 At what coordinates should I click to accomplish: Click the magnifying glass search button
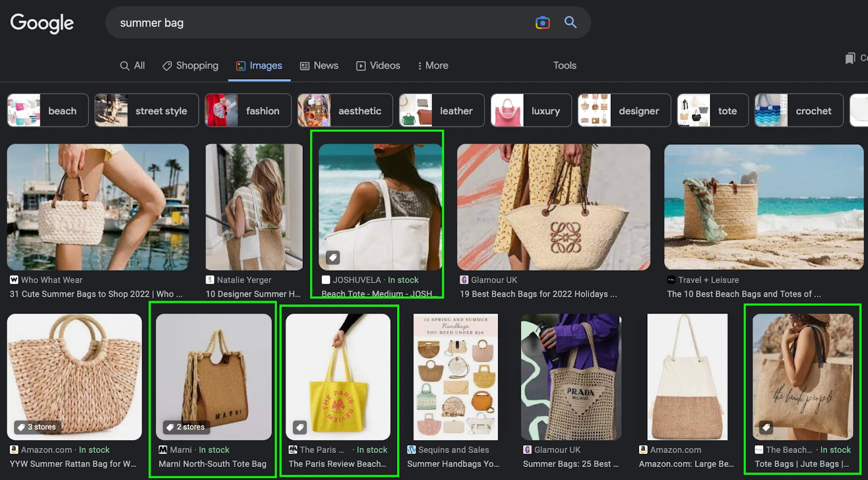pyautogui.click(x=570, y=22)
